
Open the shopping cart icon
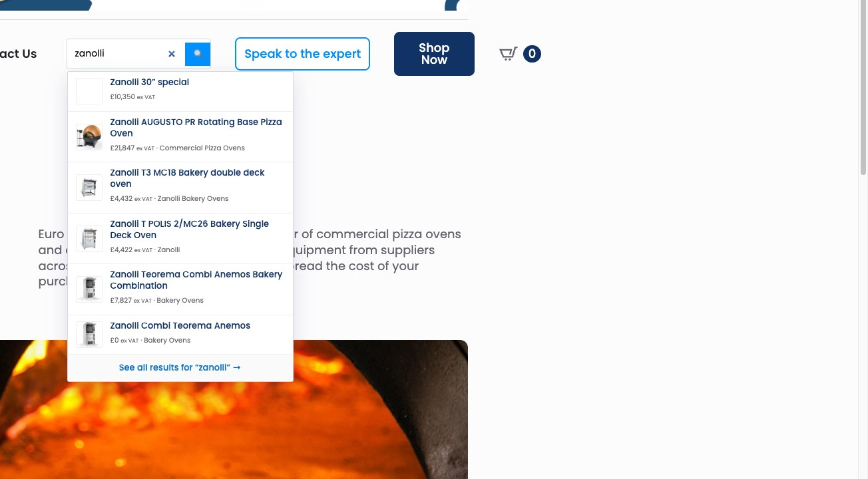click(509, 54)
